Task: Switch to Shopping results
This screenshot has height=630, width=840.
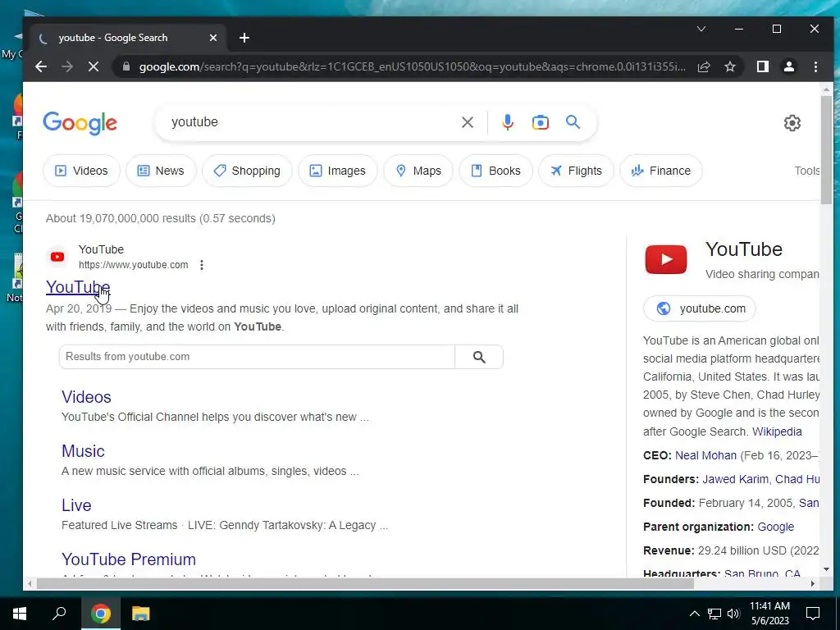Action: [247, 171]
